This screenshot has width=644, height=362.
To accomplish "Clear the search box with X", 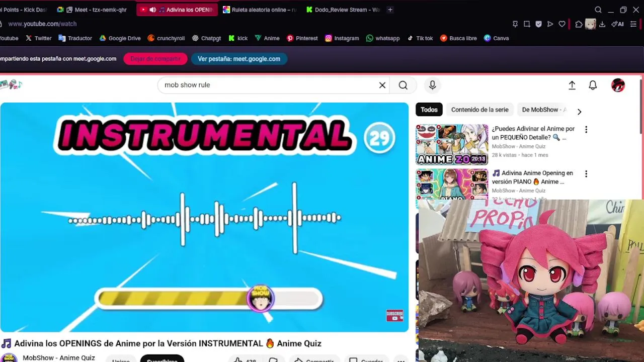I will pyautogui.click(x=382, y=85).
